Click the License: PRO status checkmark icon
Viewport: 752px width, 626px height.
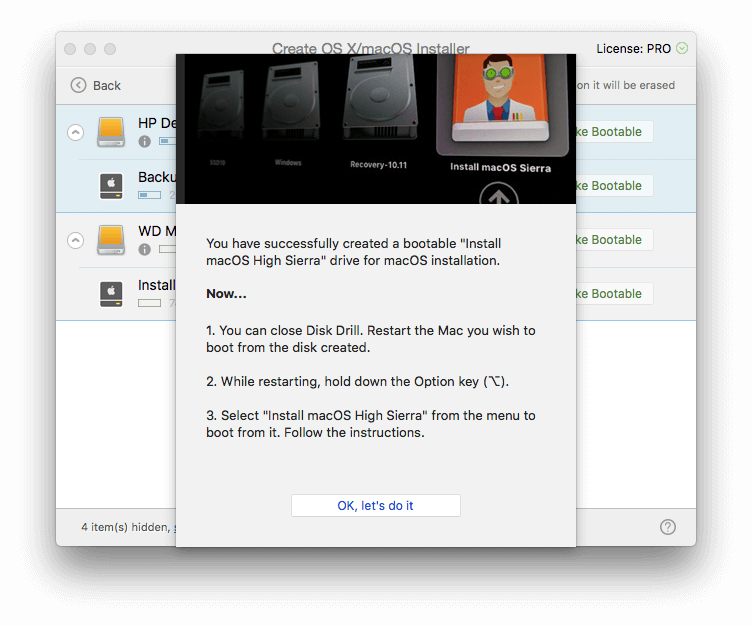tap(682, 48)
